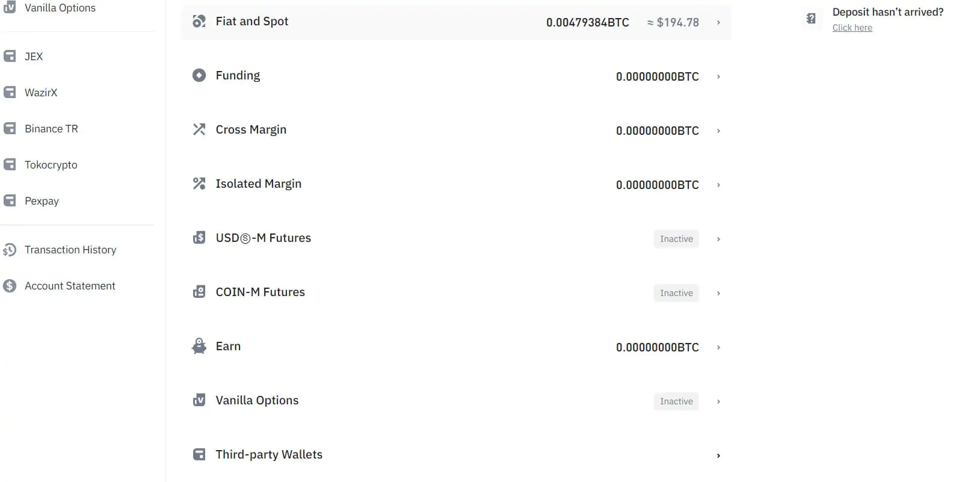Click the Isolated Margin percent icon
This screenshot has height=482, width=980.
tap(199, 184)
